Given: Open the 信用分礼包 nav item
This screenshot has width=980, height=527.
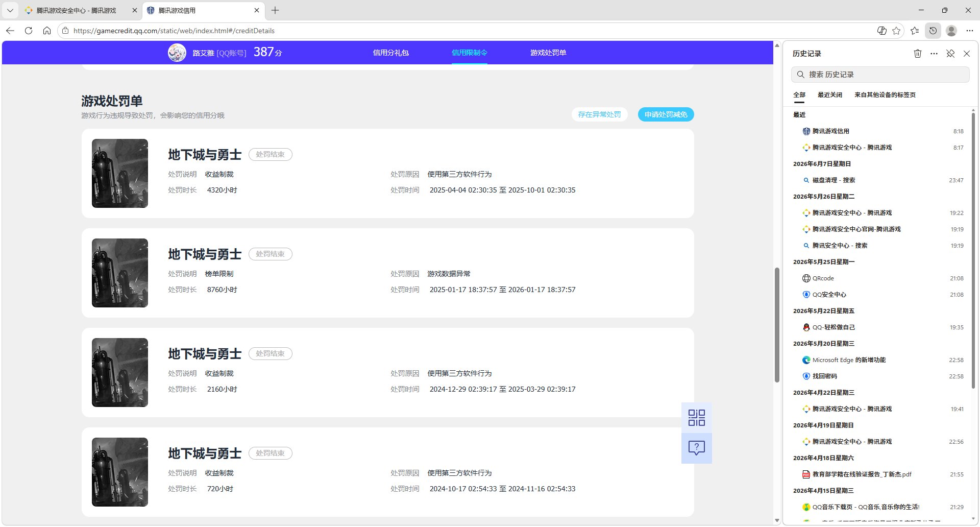Looking at the screenshot, I should point(391,53).
